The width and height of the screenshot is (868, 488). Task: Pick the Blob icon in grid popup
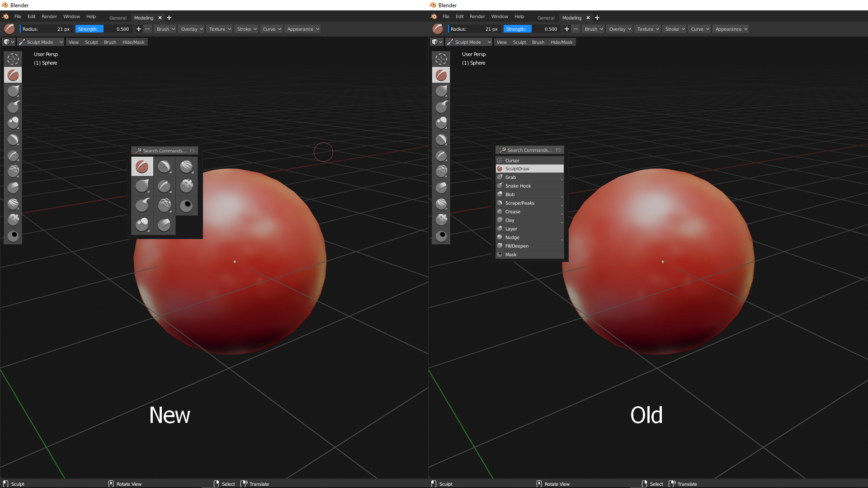tap(142, 225)
